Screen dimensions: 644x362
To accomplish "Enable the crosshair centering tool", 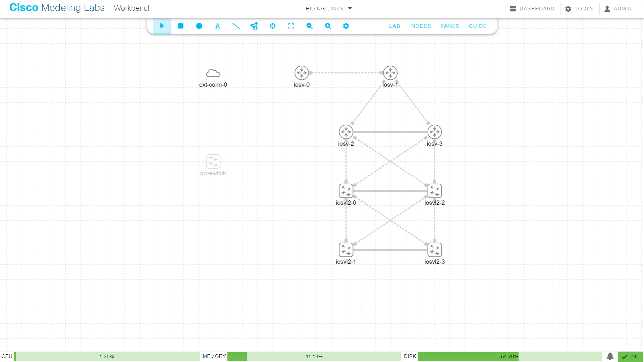I will (x=273, y=26).
